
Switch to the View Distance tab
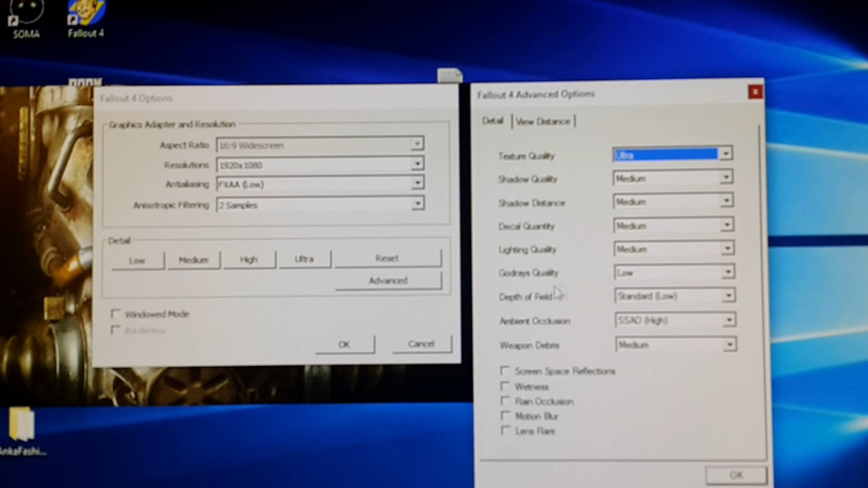pyautogui.click(x=542, y=121)
